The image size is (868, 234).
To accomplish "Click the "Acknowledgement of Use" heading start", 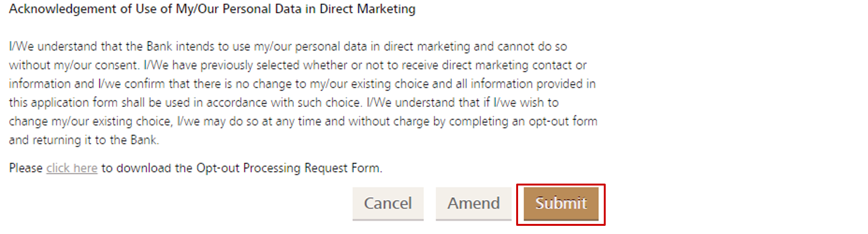I will click(x=70, y=9).
